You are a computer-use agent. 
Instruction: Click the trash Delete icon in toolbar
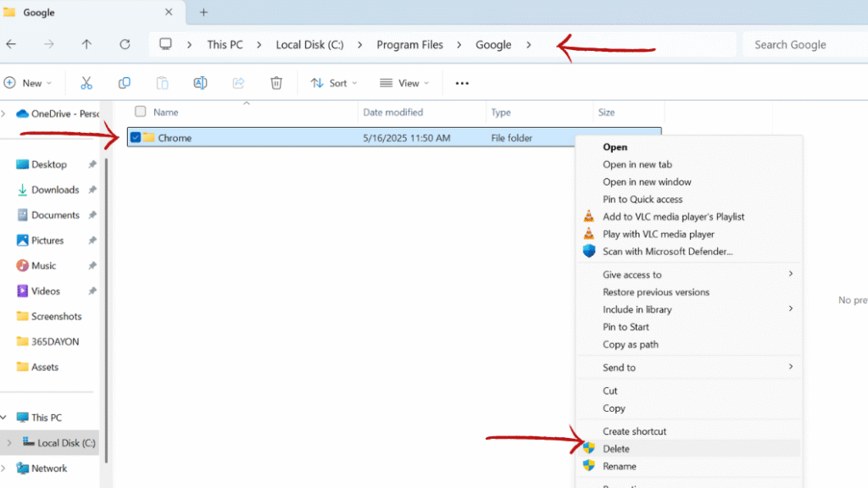[x=276, y=83]
